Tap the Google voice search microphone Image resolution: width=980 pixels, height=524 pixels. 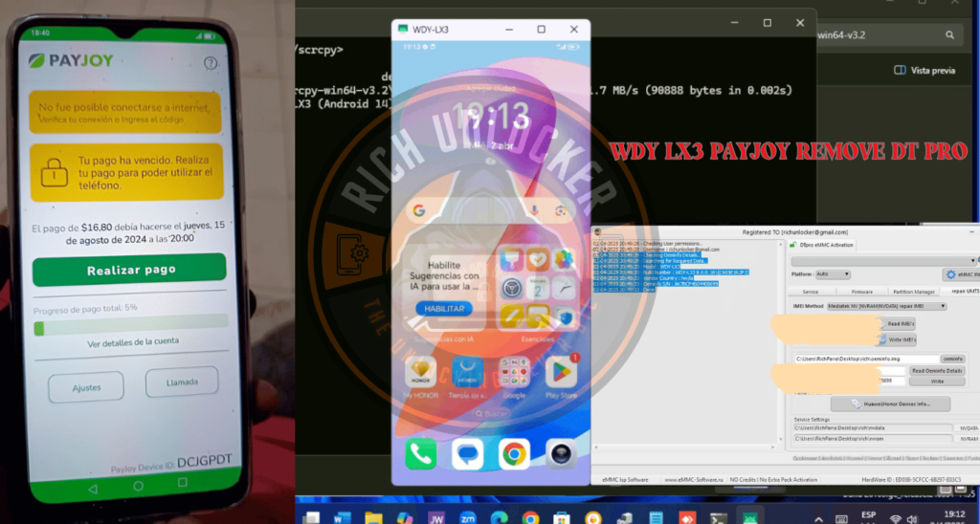[x=534, y=211]
